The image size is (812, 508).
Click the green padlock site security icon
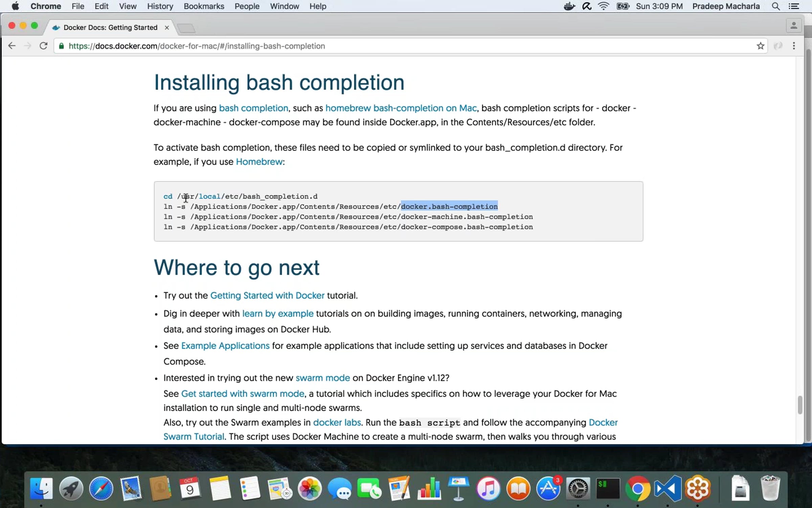[61, 46]
